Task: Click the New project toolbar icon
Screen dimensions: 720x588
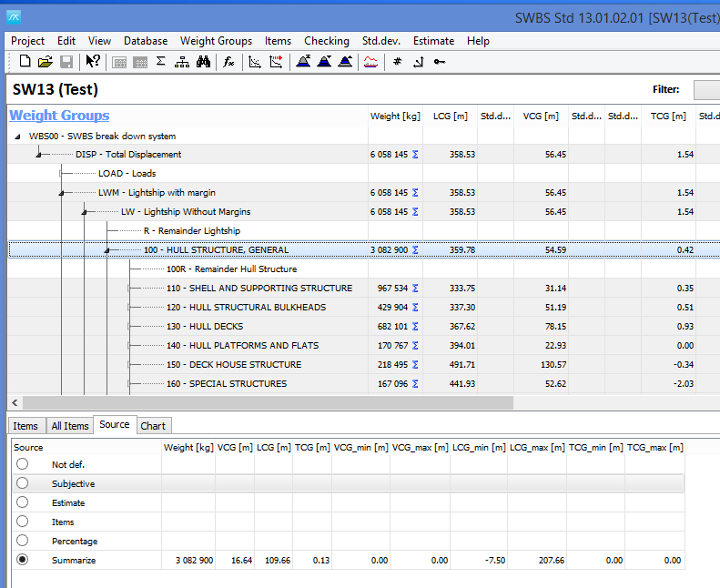Action: [x=25, y=62]
